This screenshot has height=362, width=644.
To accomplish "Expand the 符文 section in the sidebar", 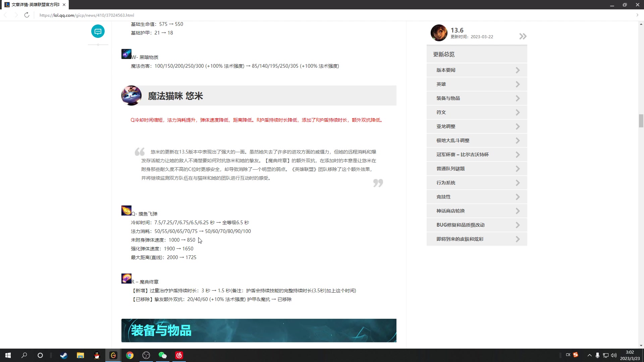I will [x=477, y=112].
